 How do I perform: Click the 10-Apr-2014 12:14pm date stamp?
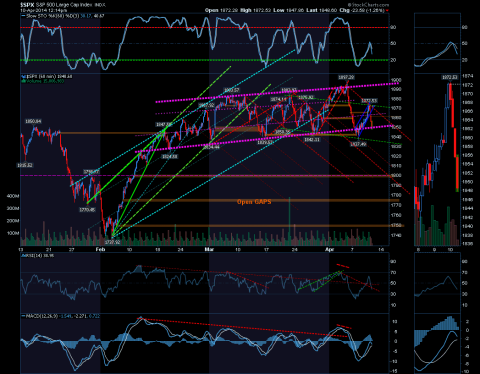44,10
